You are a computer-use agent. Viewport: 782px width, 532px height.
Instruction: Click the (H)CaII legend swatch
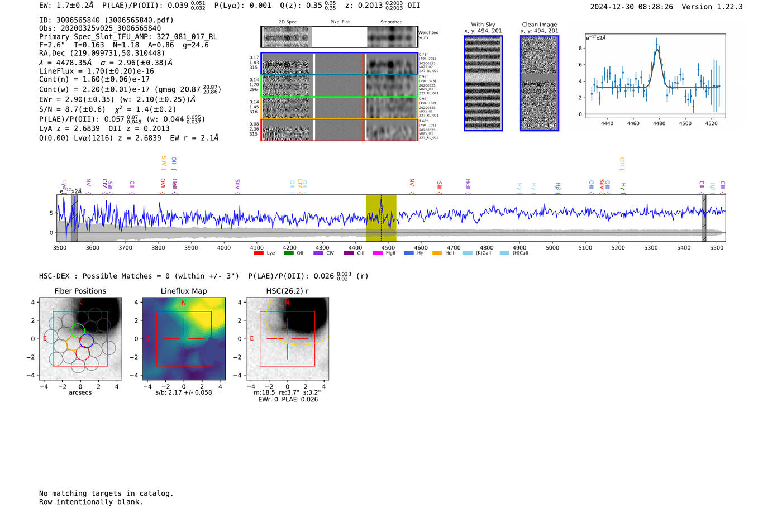coord(504,253)
